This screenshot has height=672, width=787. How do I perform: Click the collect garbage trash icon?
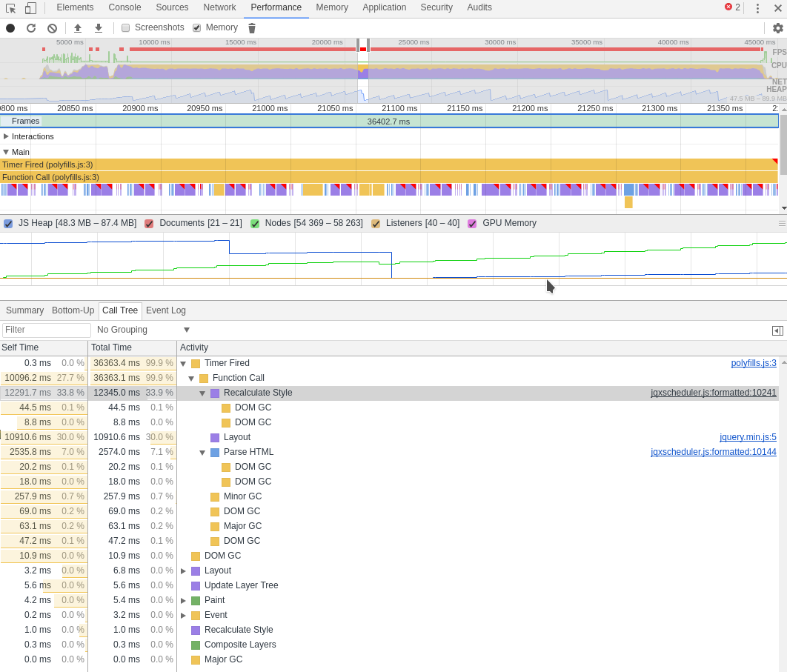[x=252, y=28]
